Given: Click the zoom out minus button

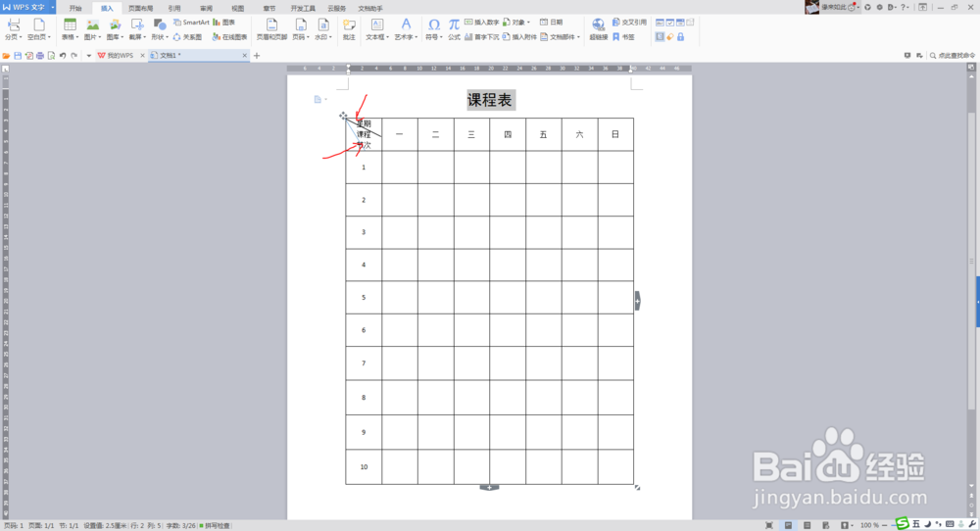Looking at the screenshot, I should pyautogui.click(x=884, y=525).
